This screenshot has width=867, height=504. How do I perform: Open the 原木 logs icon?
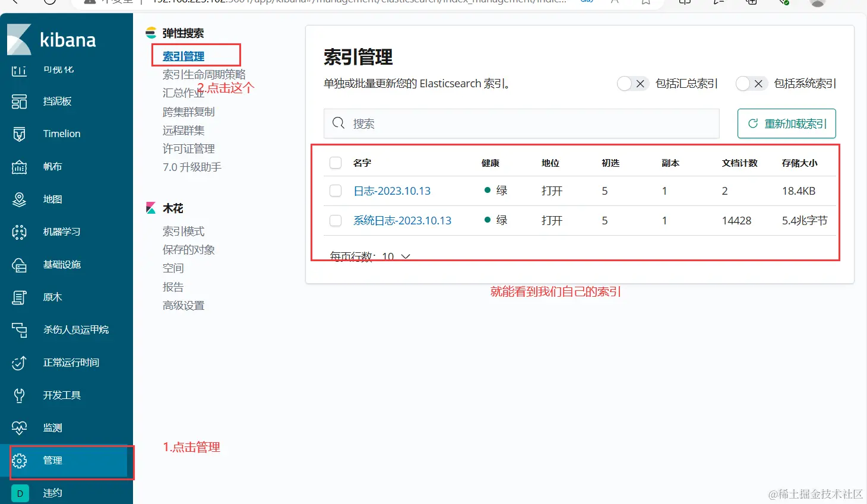20,297
